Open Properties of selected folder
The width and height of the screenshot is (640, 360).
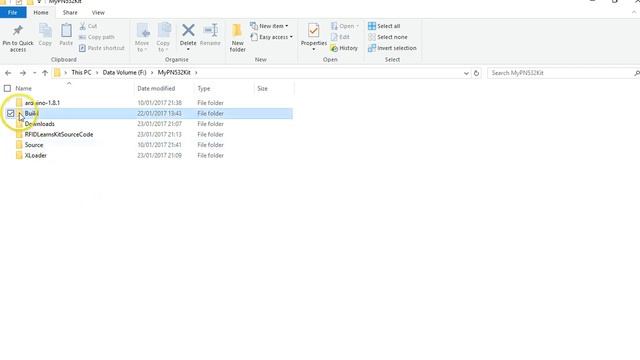pyautogui.click(x=313, y=34)
